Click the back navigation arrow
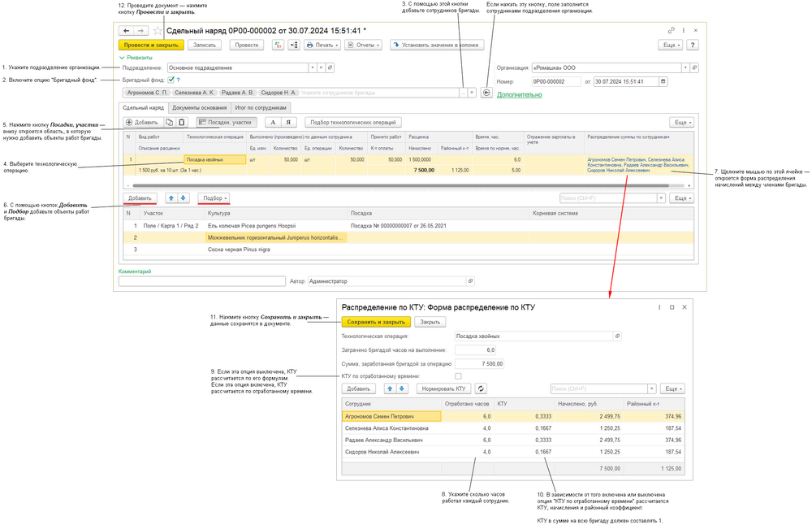 tap(126, 30)
